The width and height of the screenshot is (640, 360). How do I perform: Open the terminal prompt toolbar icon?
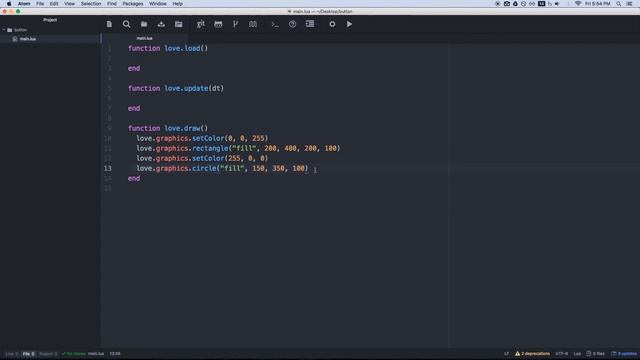(x=275, y=24)
